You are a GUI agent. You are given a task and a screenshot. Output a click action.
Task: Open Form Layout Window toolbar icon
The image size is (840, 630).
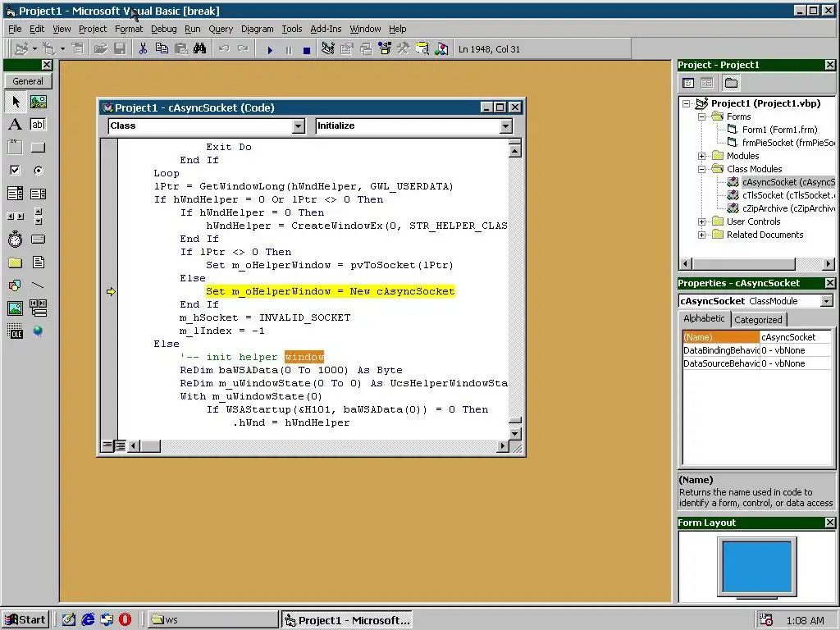pos(366,48)
